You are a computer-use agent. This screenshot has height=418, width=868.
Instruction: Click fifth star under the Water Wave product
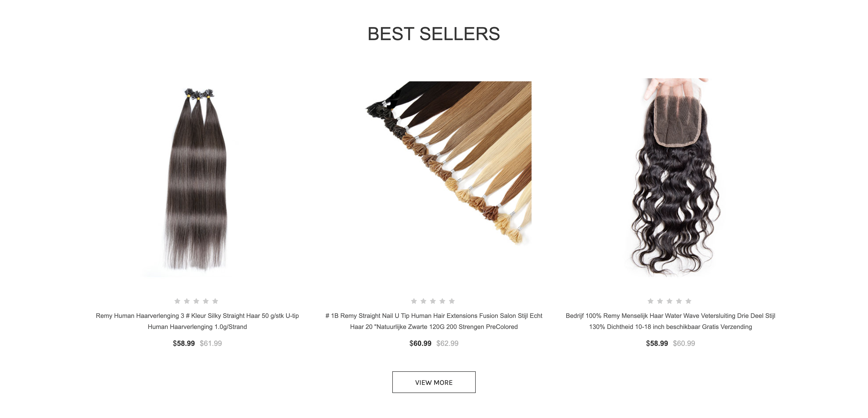(x=688, y=301)
